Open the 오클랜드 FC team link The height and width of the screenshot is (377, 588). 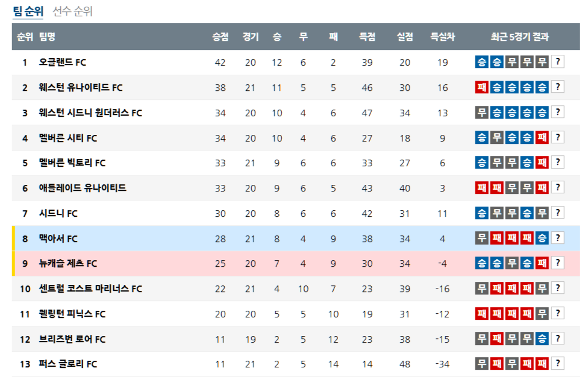63,62
